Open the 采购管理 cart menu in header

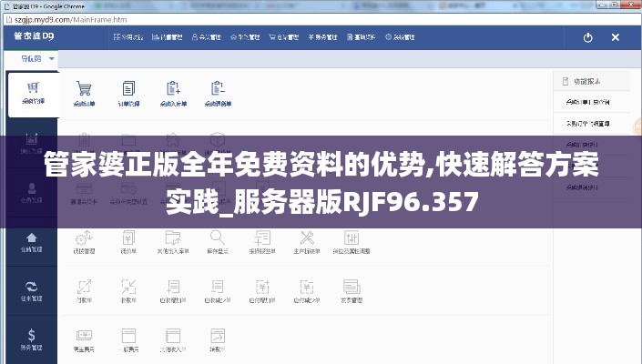[x=284, y=37]
